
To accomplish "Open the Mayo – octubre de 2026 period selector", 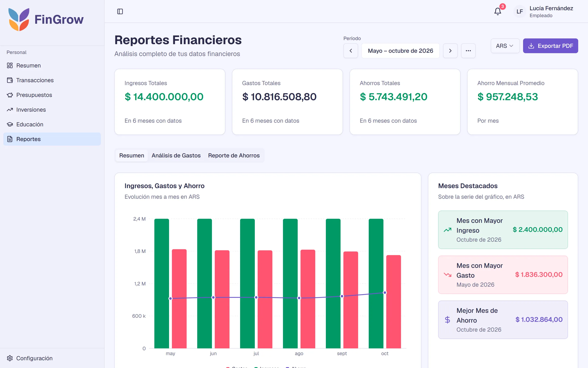I will click(400, 51).
